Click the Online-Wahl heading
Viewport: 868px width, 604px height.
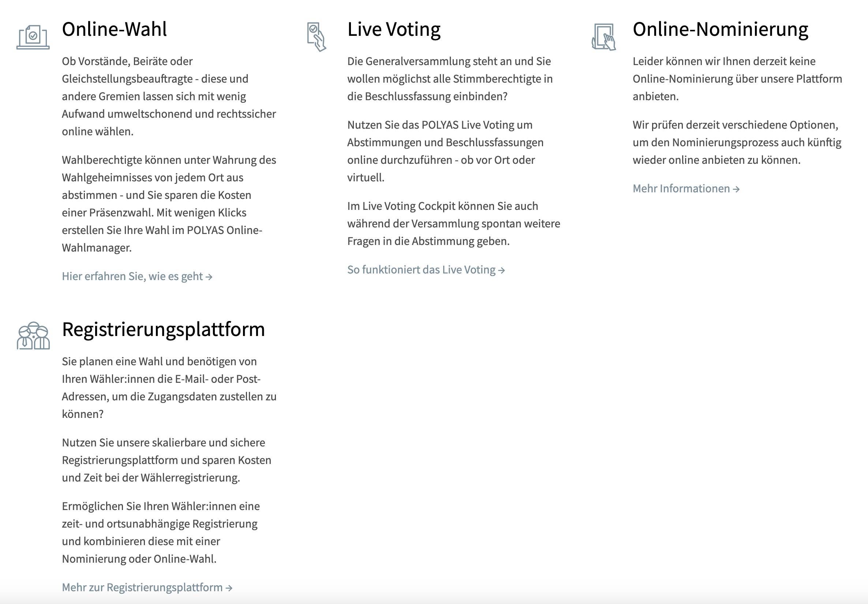tap(114, 30)
